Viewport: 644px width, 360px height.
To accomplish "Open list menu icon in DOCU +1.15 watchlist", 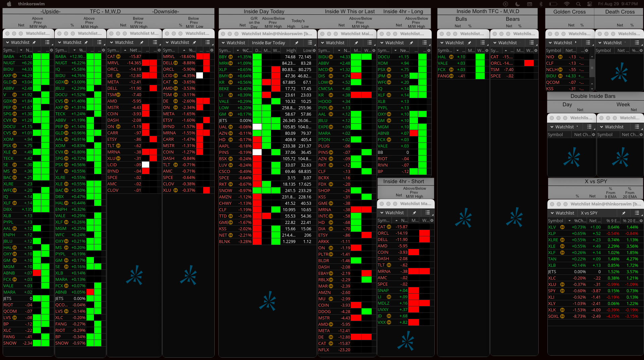I will (x=425, y=43).
